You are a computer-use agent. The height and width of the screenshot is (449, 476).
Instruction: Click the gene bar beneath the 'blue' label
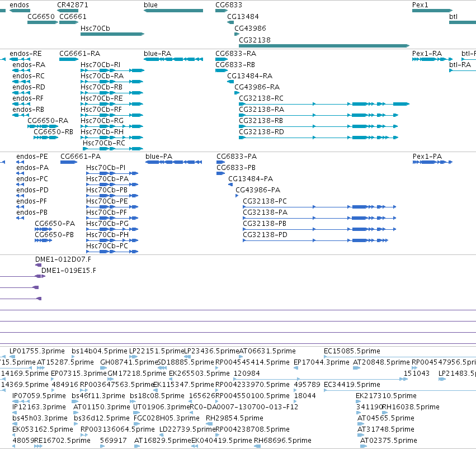click(x=173, y=11)
